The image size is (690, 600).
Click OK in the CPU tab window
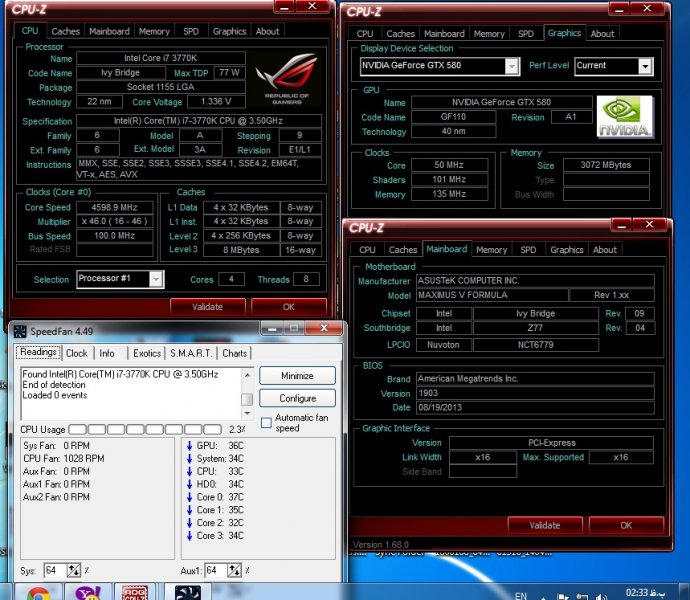coord(289,306)
